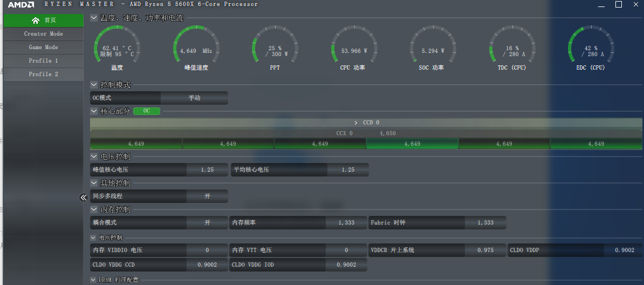Select Profile 2 in sidebar
The height and width of the screenshot is (285, 644).
coord(43,74)
